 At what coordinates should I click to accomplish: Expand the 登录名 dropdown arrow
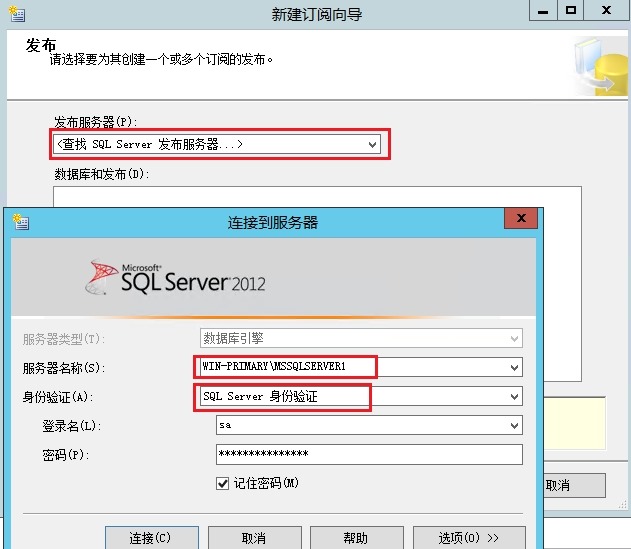pyautogui.click(x=514, y=426)
